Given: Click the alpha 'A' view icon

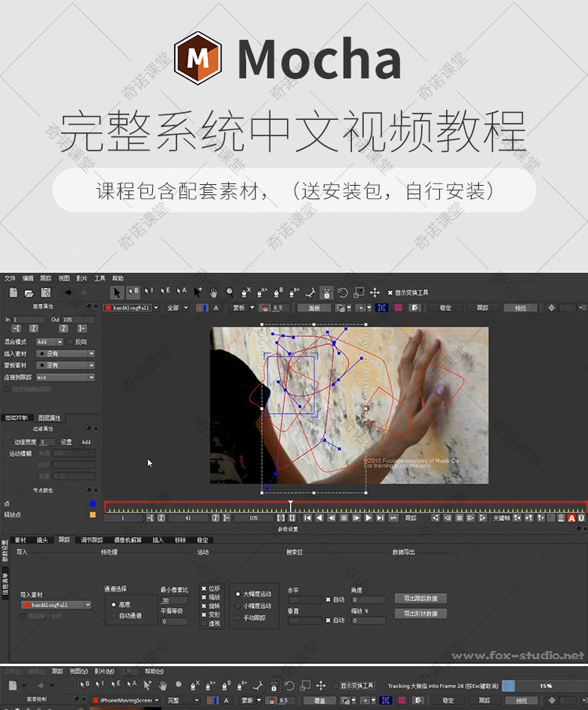Looking at the screenshot, I should [x=216, y=308].
